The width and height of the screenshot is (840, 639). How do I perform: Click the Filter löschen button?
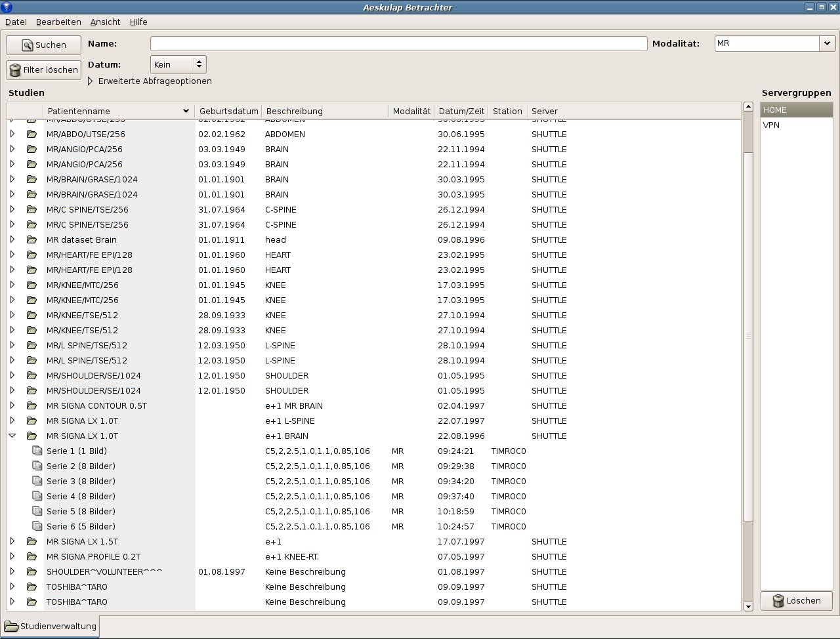44,70
